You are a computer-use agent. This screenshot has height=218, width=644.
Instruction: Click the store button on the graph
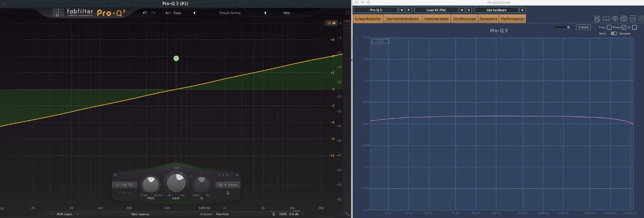point(380,42)
